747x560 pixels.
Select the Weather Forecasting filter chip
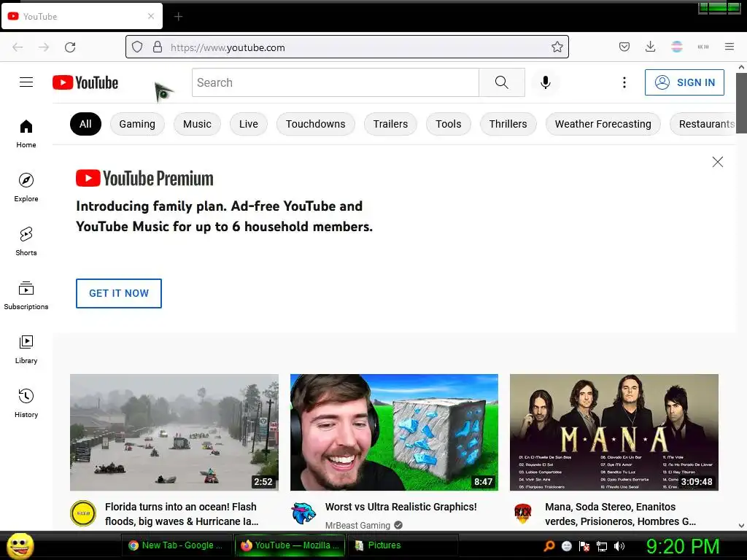coord(603,124)
